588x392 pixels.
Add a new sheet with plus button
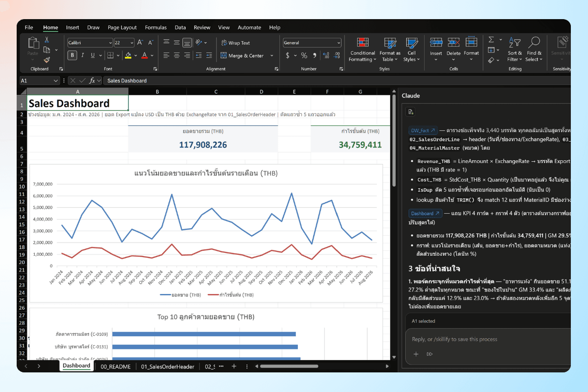[x=234, y=366]
